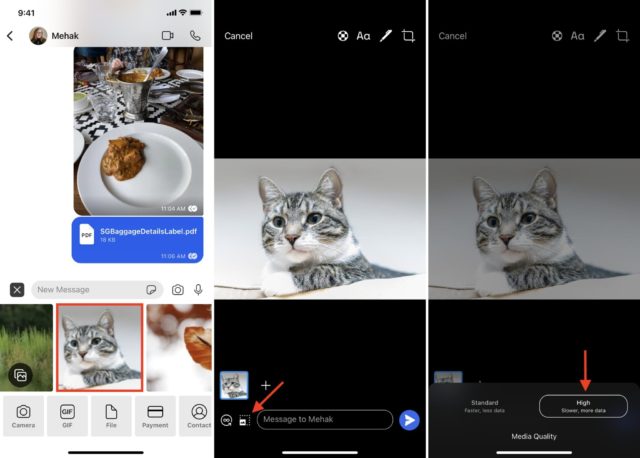The height and width of the screenshot is (458, 640).
Task: Go back using the chat header arrow
Action: (x=10, y=36)
